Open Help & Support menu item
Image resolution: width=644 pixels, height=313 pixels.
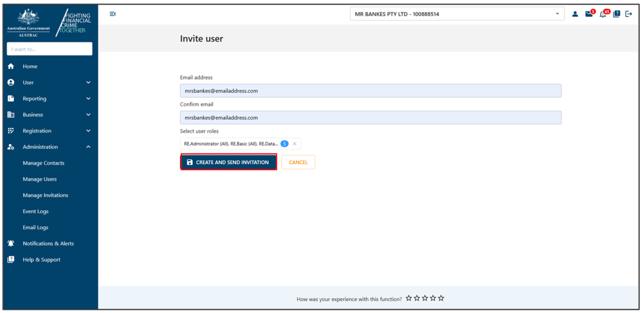(41, 260)
